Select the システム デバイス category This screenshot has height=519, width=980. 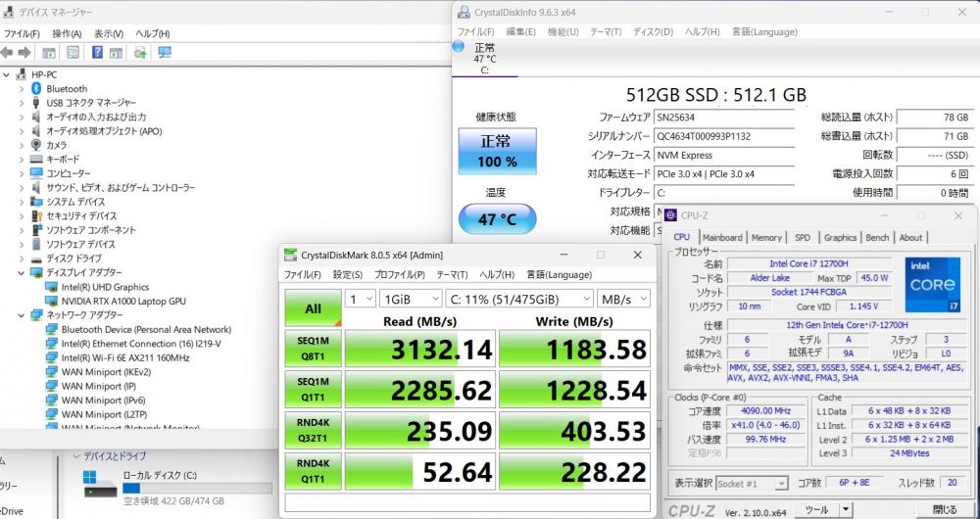[x=75, y=202]
